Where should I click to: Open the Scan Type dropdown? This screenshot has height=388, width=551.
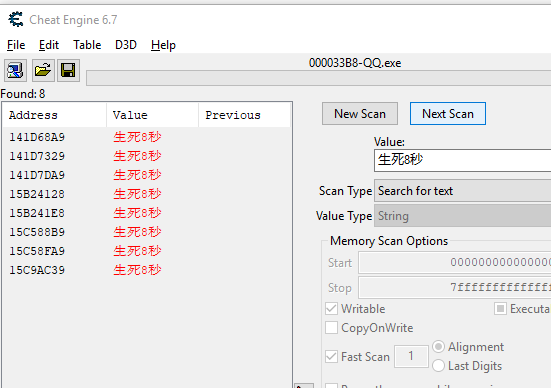click(462, 191)
